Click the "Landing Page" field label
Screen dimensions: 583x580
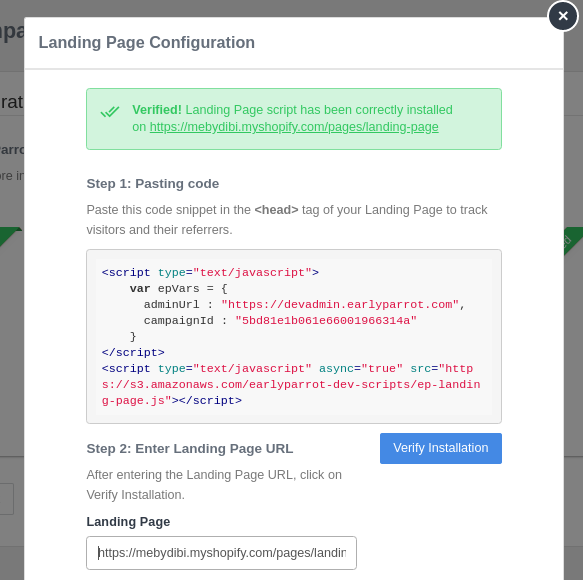[128, 522]
